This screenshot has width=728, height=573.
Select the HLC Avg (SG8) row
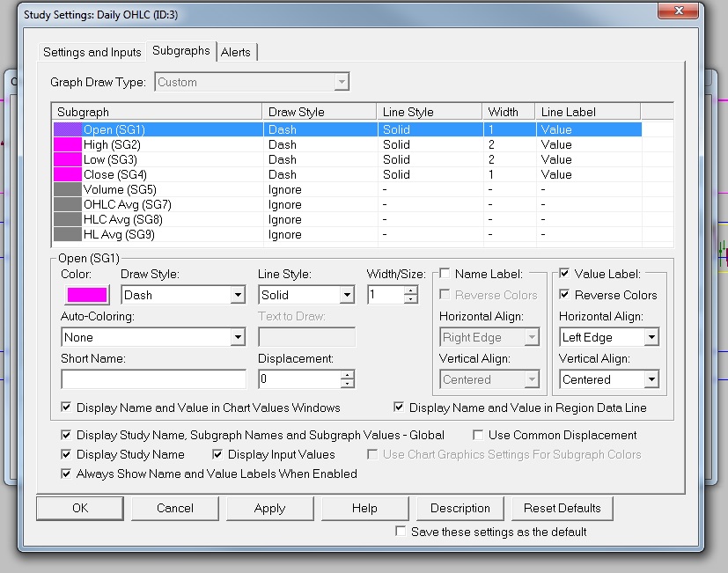tap(348, 219)
